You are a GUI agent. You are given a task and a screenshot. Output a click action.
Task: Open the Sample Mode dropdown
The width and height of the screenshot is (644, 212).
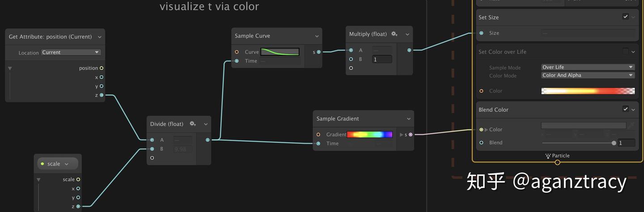tap(588, 67)
